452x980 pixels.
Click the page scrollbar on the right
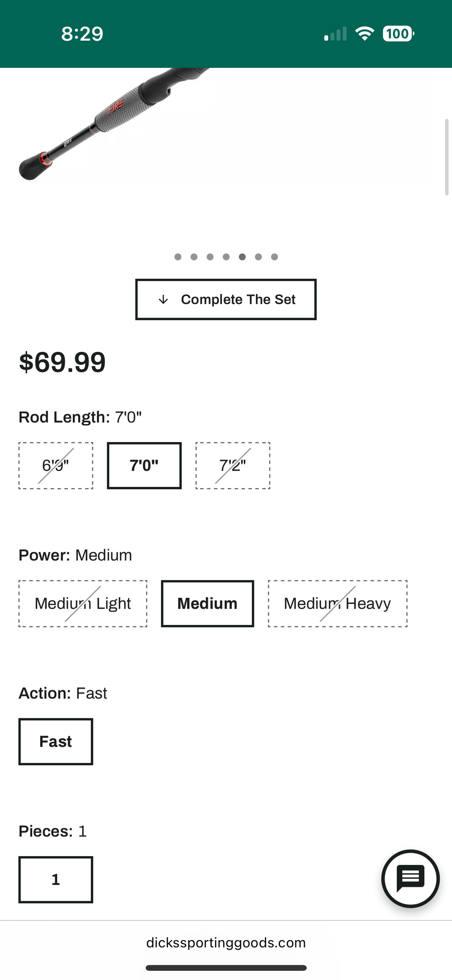pos(447,157)
